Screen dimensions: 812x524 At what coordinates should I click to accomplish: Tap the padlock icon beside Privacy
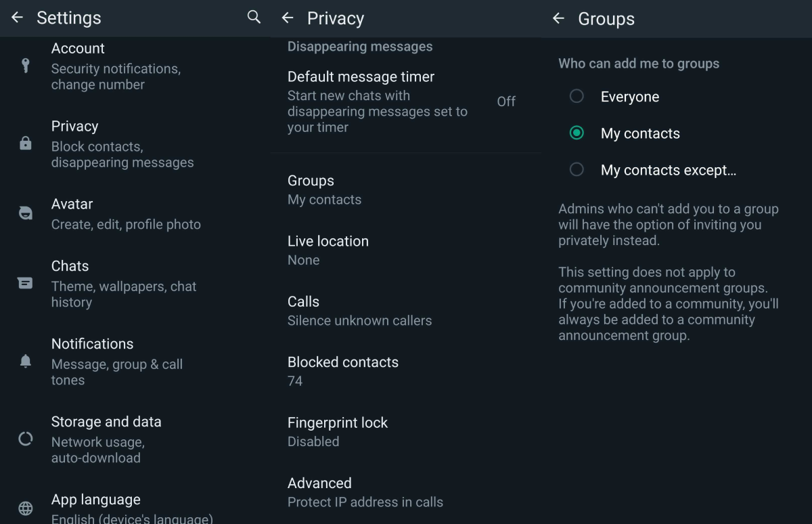(26, 144)
